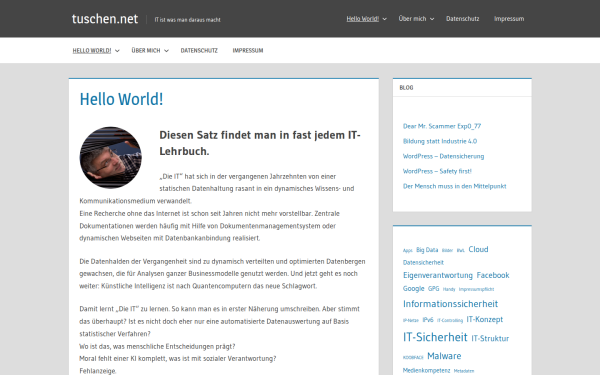Open blog post 'Dear Mr. Scammer Exp0_77'
This screenshot has width=600, height=375.
[442, 126]
